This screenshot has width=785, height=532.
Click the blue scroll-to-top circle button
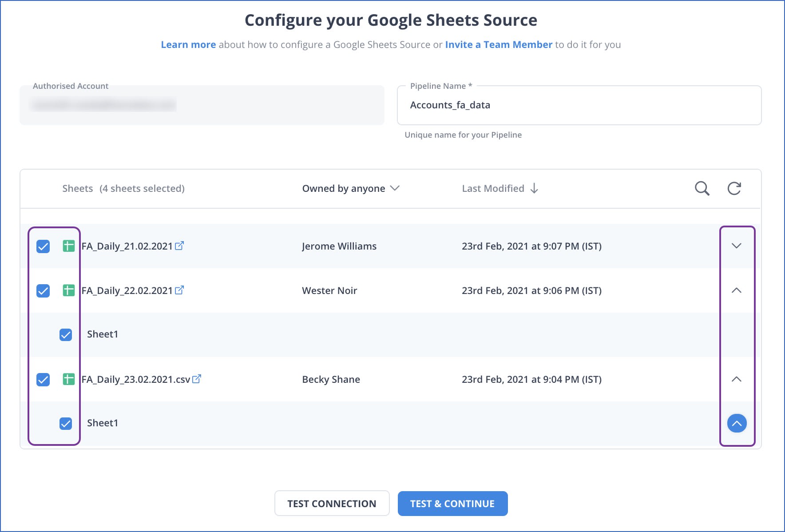(737, 423)
